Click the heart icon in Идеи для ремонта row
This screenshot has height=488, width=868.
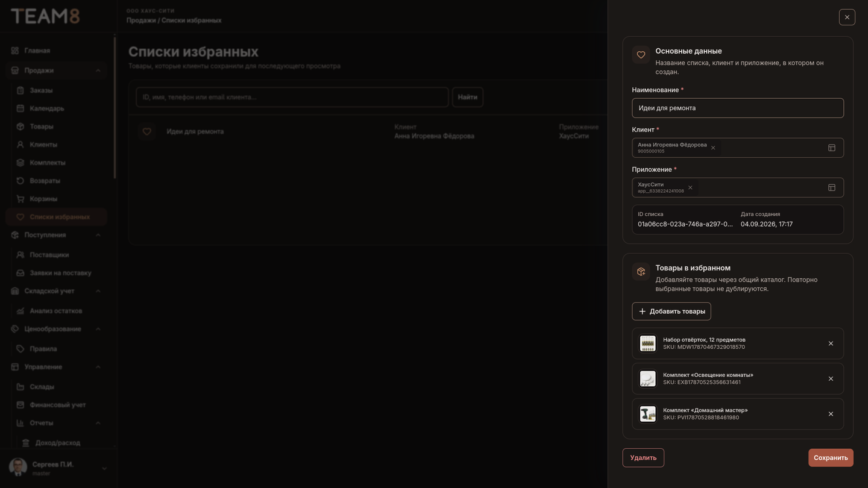(146, 131)
